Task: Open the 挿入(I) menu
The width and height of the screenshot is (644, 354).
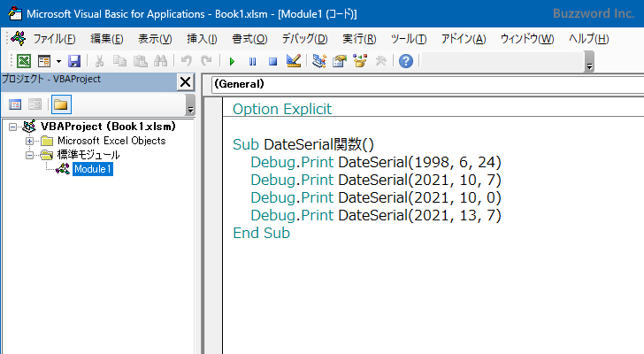Action: pyautogui.click(x=202, y=39)
